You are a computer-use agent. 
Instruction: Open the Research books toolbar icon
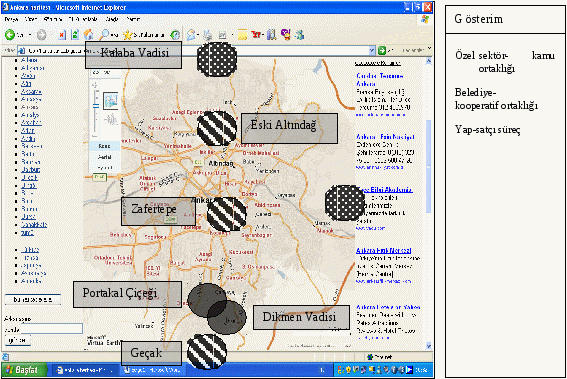(272, 35)
